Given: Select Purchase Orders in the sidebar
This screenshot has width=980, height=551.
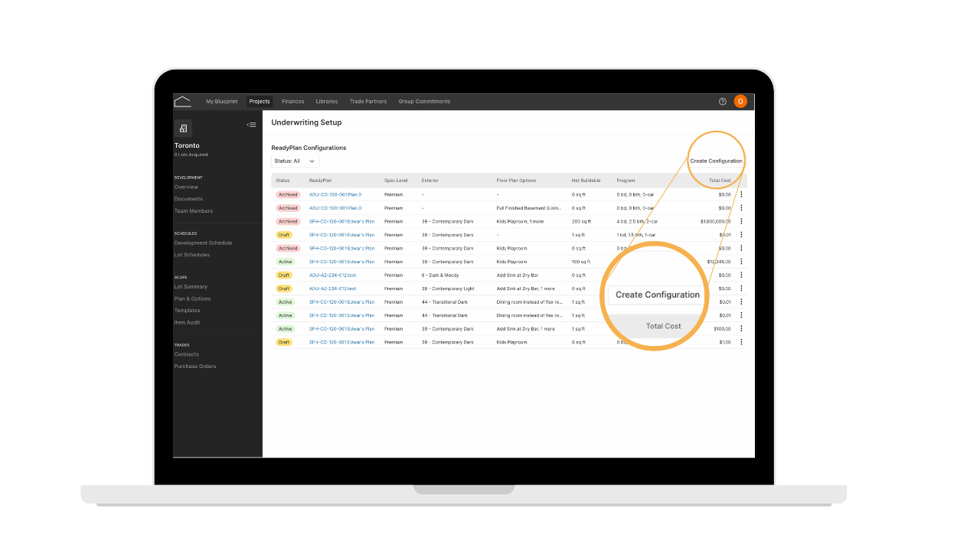Looking at the screenshot, I should [x=195, y=366].
